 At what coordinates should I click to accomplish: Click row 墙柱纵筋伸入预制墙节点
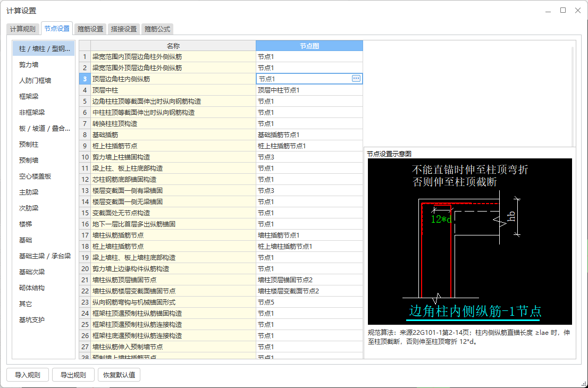coord(221,347)
